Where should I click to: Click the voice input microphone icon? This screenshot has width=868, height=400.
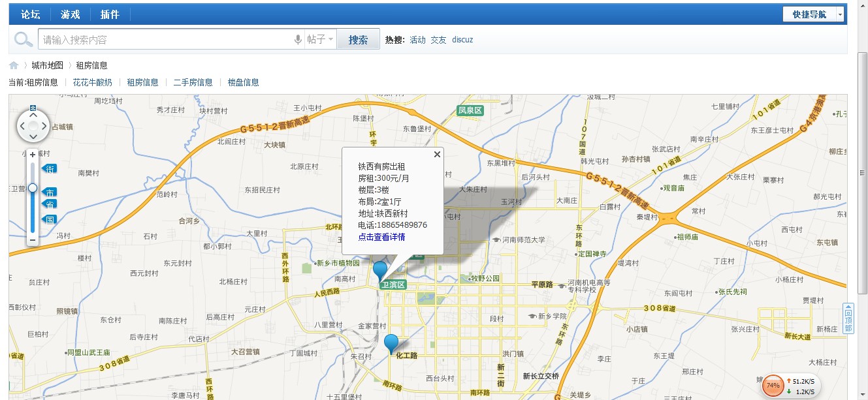(x=298, y=40)
